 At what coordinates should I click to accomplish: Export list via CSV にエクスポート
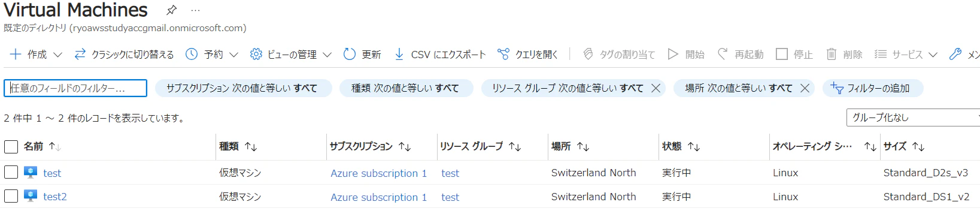tap(448, 55)
